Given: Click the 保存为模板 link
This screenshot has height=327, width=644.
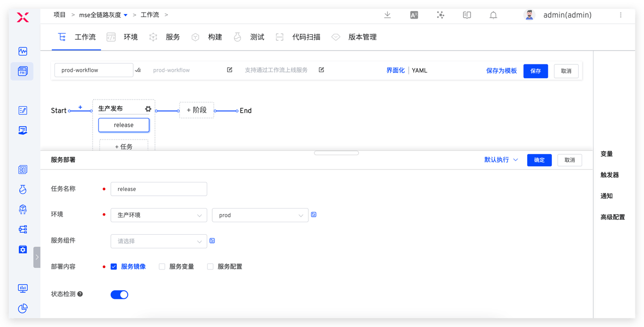Looking at the screenshot, I should 501,71.
